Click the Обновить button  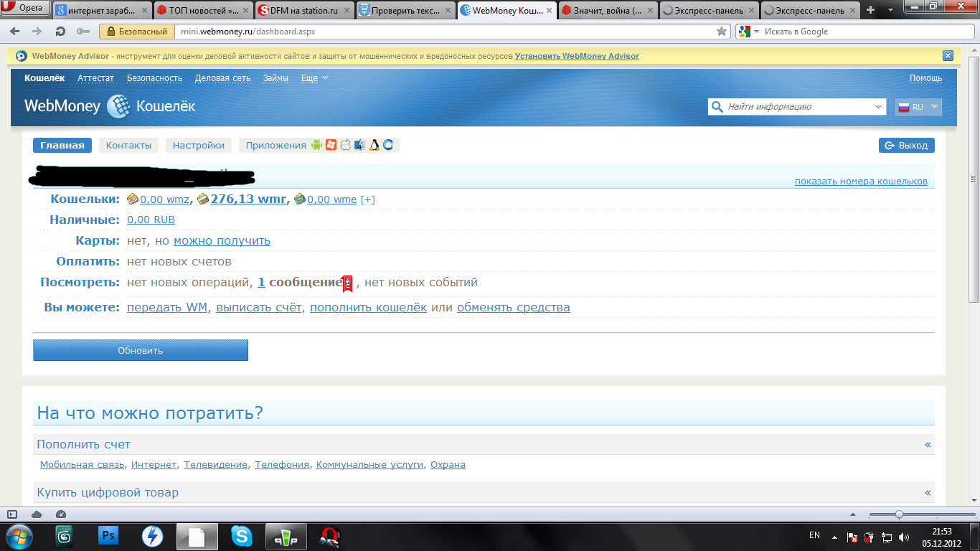141,350
